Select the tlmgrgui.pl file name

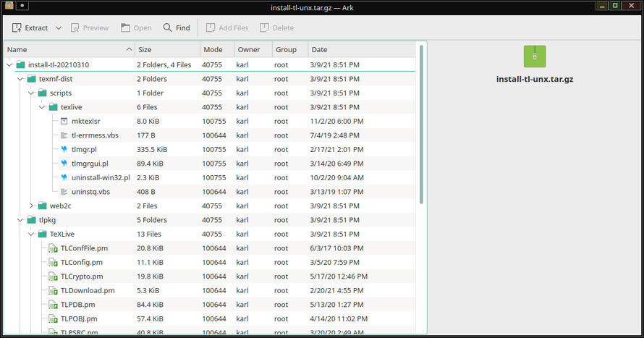(x=90, y=164)
